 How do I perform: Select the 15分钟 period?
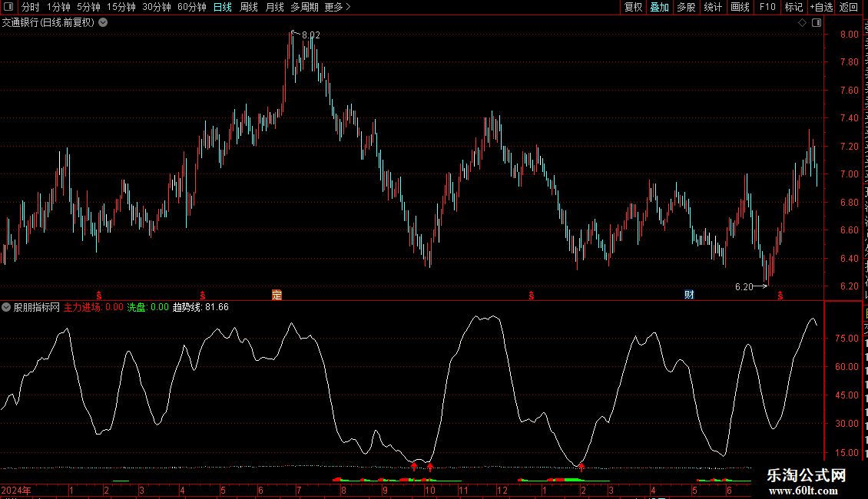pos(121,7)
